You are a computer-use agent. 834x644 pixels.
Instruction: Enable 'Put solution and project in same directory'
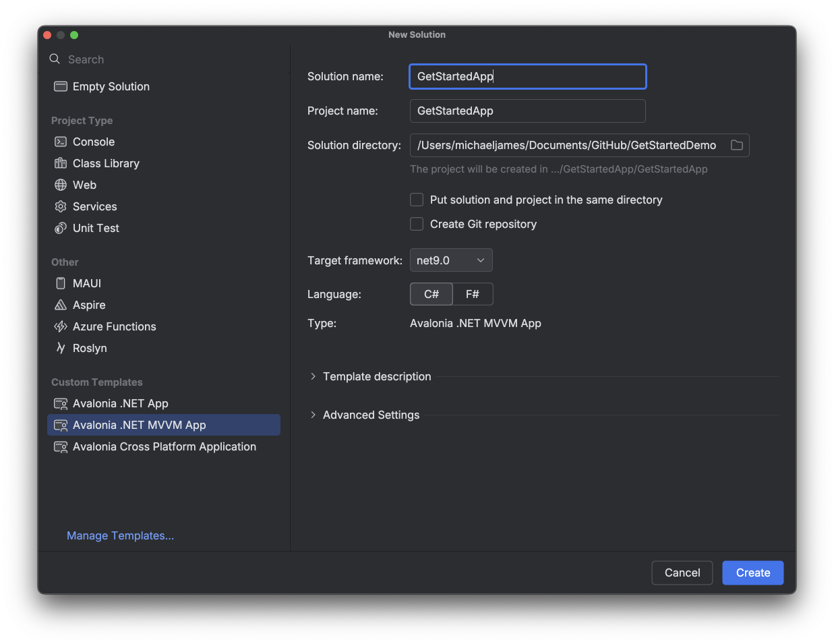[x=417, y=200]
